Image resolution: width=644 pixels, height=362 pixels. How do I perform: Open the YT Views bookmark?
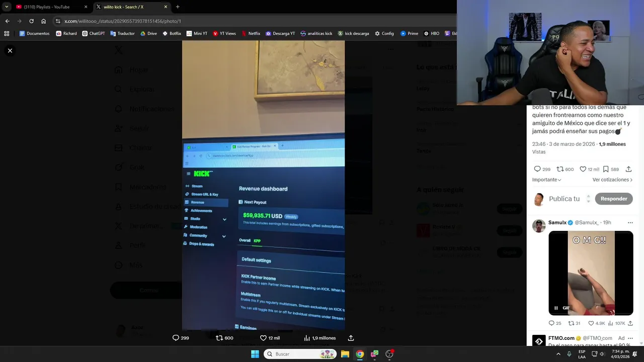click(x=224, y=33)
